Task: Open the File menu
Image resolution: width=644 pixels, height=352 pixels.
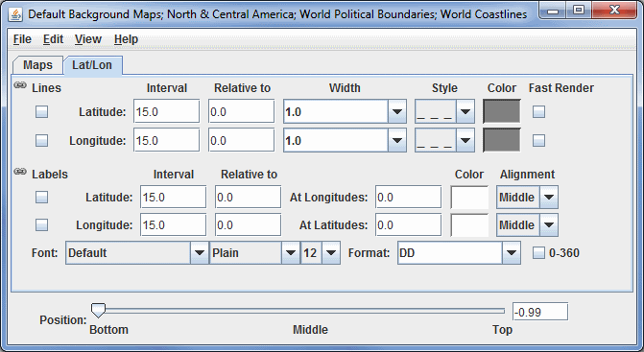Action: pos(22,39)
